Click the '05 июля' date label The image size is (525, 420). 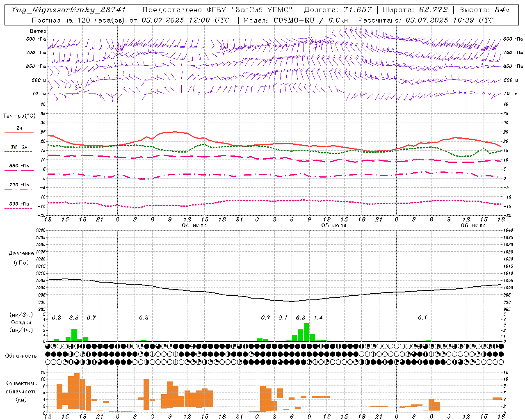click(x=334, y=226)
